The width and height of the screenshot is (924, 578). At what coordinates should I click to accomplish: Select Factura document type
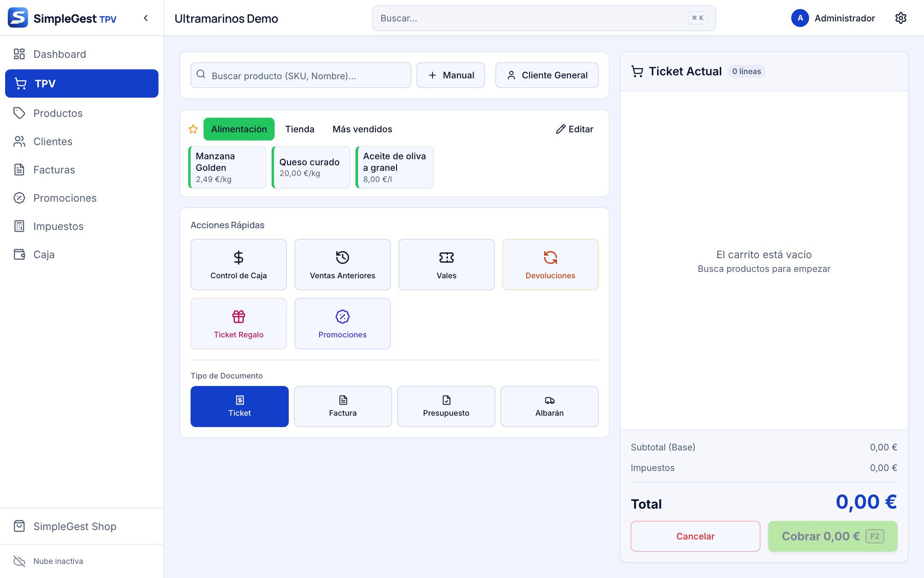click(343, 406)
